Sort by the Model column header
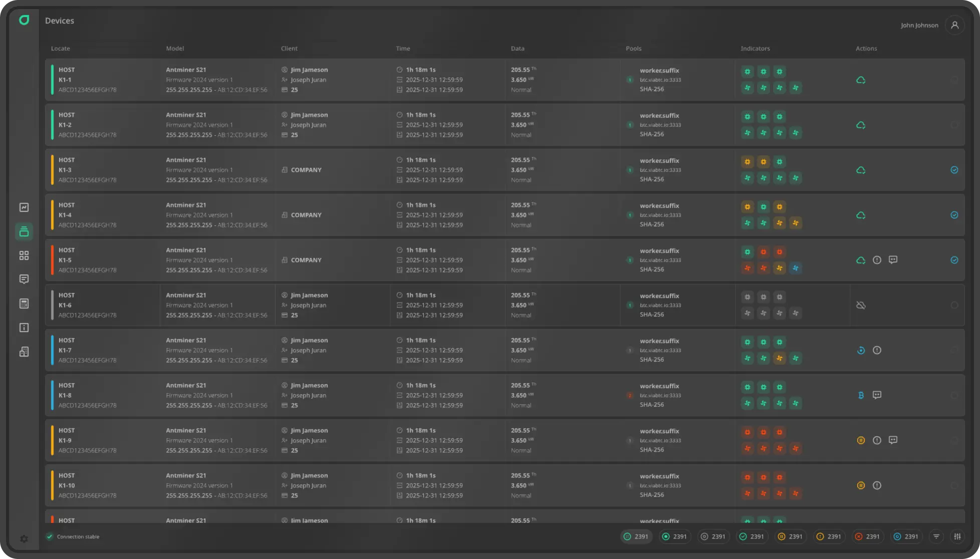 tap(175, 49)
